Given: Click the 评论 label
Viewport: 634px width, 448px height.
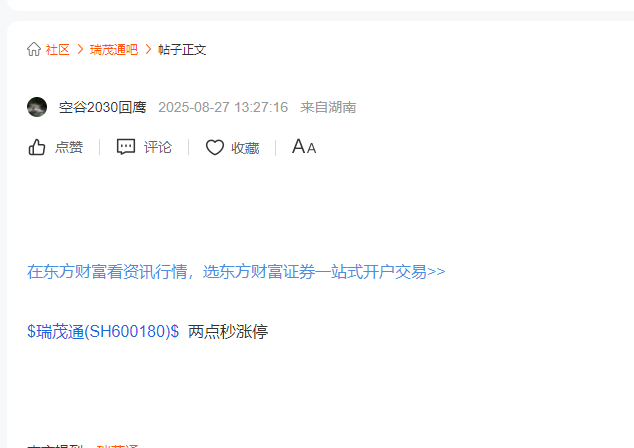Looking at the screenshot, I should [158, 147].
